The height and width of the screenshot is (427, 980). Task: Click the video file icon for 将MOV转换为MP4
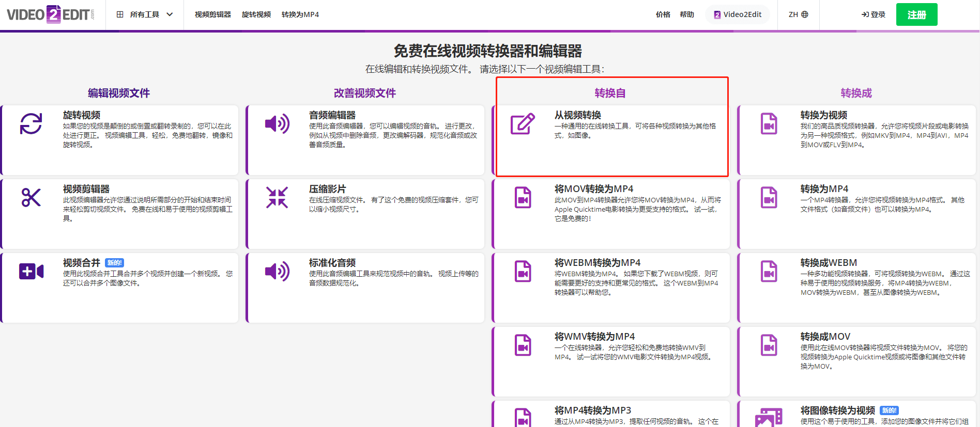(x=523, y=198)
